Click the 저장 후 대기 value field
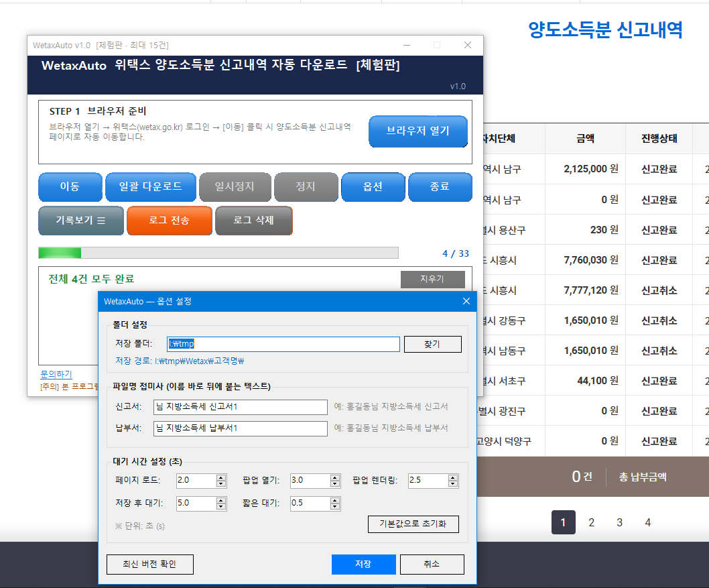This screenshot has width=709, height=588. (x=196, y=504)
